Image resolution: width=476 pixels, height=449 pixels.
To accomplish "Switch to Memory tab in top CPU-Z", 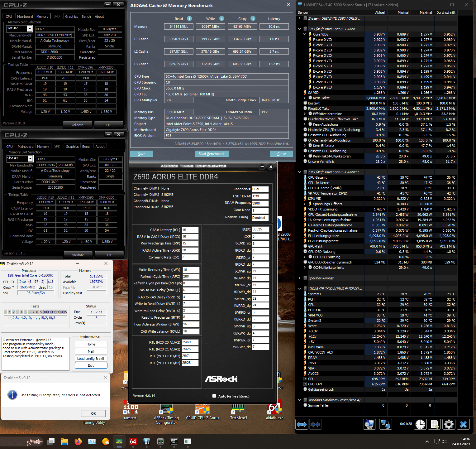I will [x=42, y=17].
